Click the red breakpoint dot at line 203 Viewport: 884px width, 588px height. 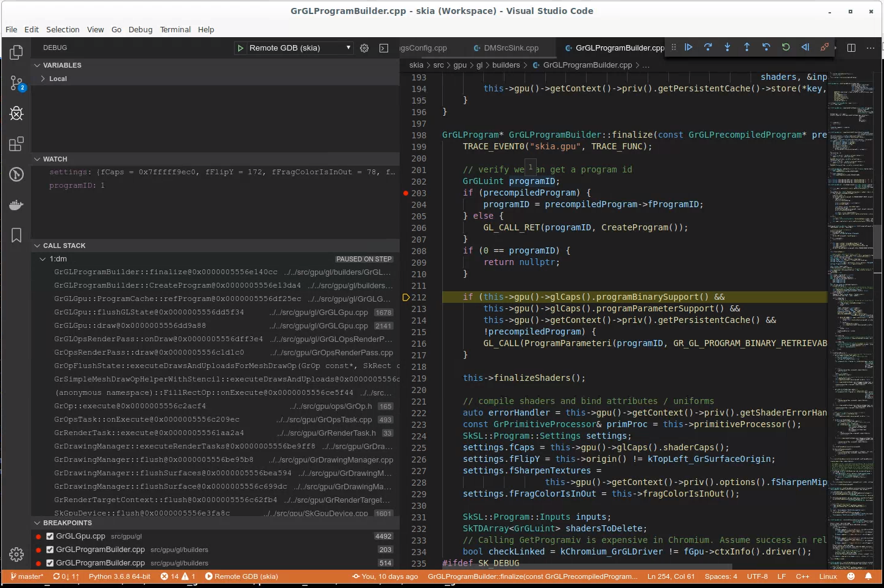406,193
